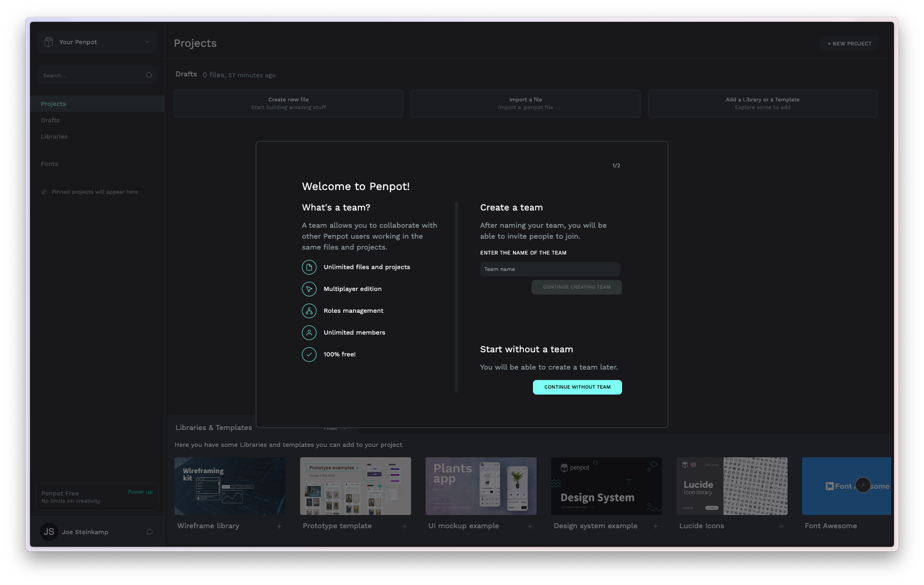Click the Power up link

click(x=140, y=492)
